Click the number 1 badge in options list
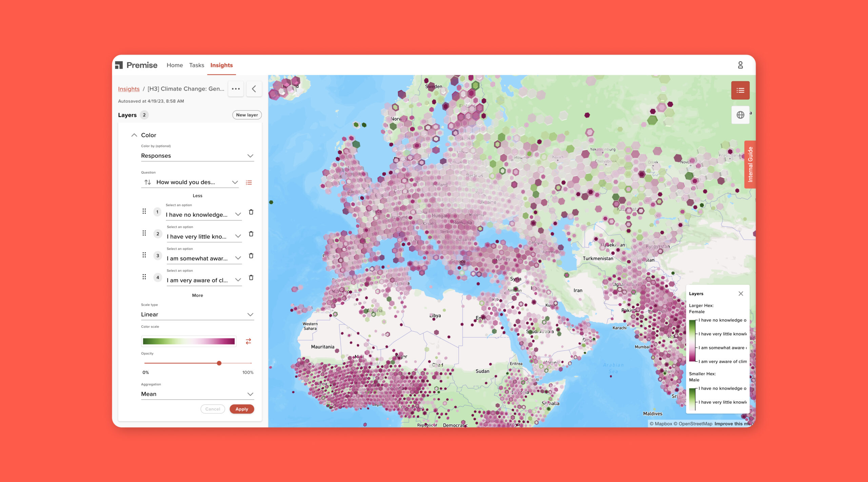Image resolution: width=868 pixels, height=482 pixels. coord(157,212)
